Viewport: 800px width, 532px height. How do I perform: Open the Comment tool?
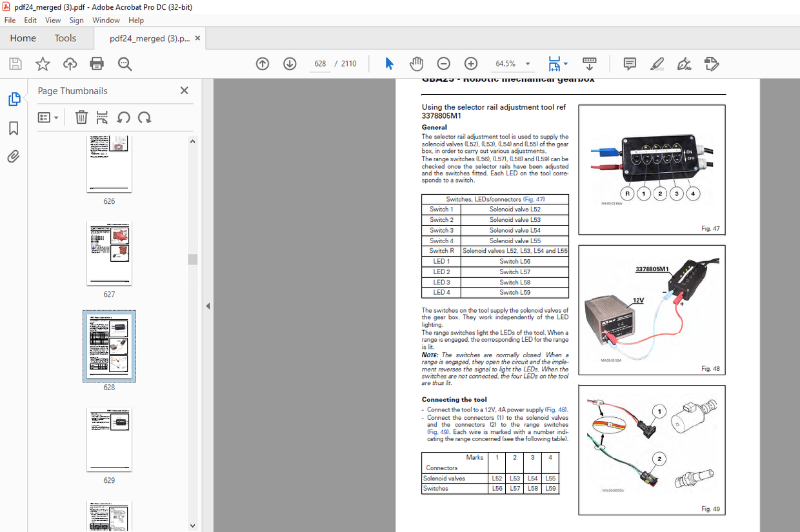tap(629, 63)
